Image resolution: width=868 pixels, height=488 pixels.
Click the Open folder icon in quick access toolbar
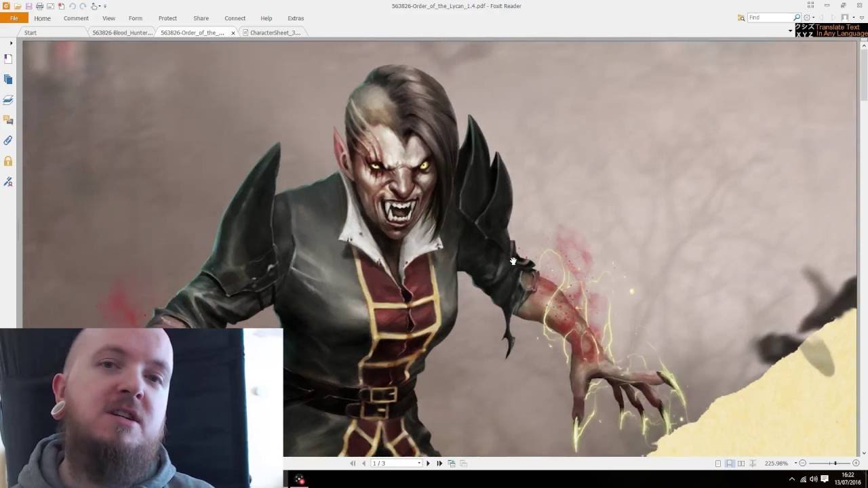pos(18,6)
